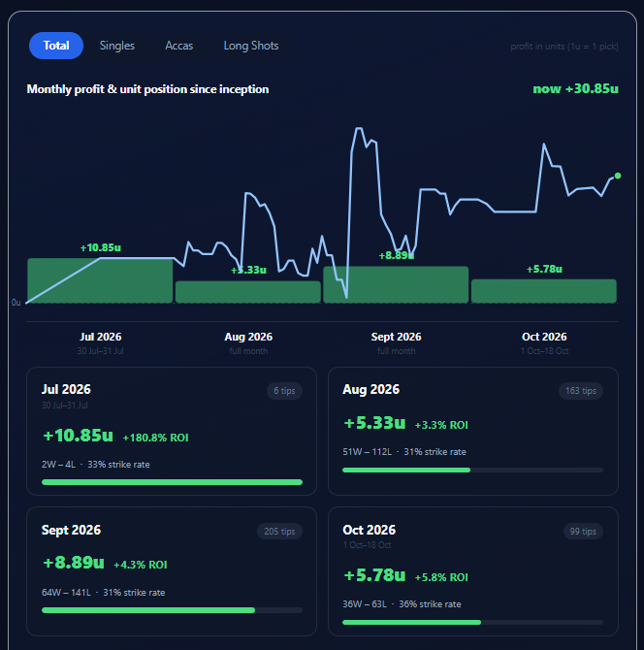This screenshot has height=650, width=644.
Task: Click the +5.8% ROI value
Action: [x=441, y=577]
